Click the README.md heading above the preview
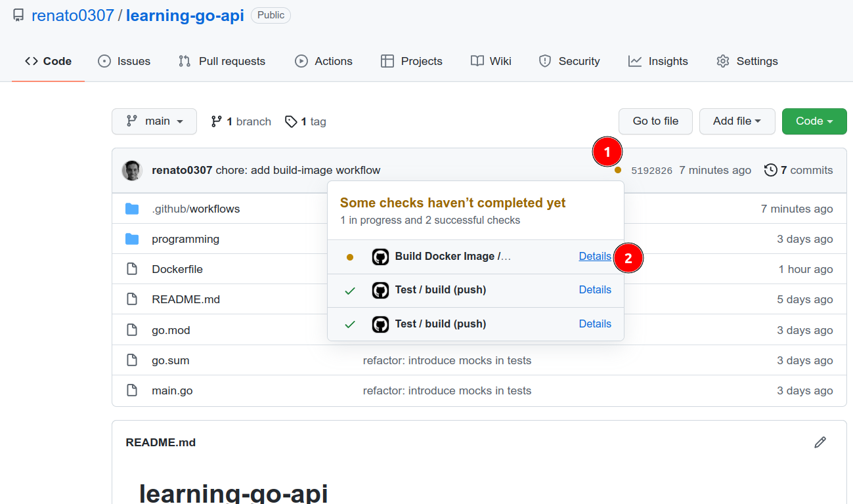 (x=161, y=442)
